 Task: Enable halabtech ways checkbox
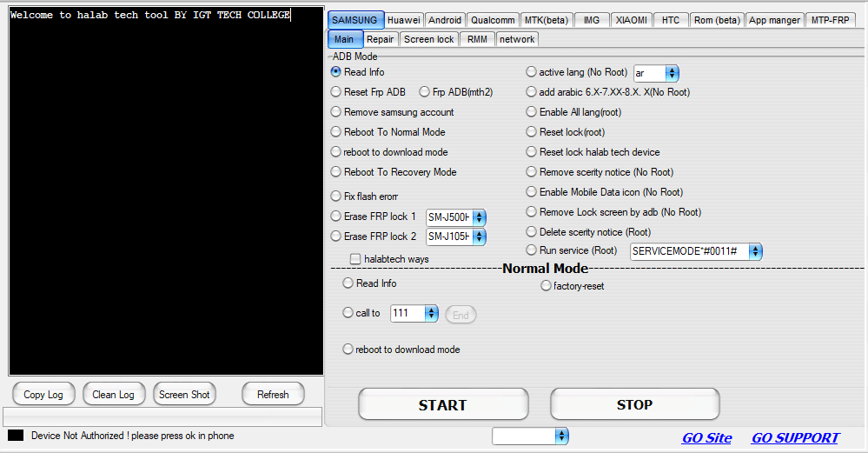[x=355, y=258]
